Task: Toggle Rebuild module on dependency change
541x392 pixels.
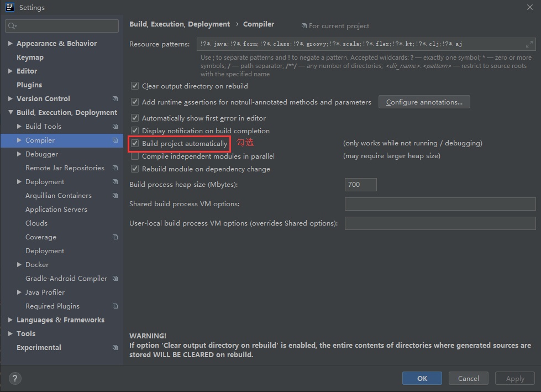Action: click(x=135, y=169)
